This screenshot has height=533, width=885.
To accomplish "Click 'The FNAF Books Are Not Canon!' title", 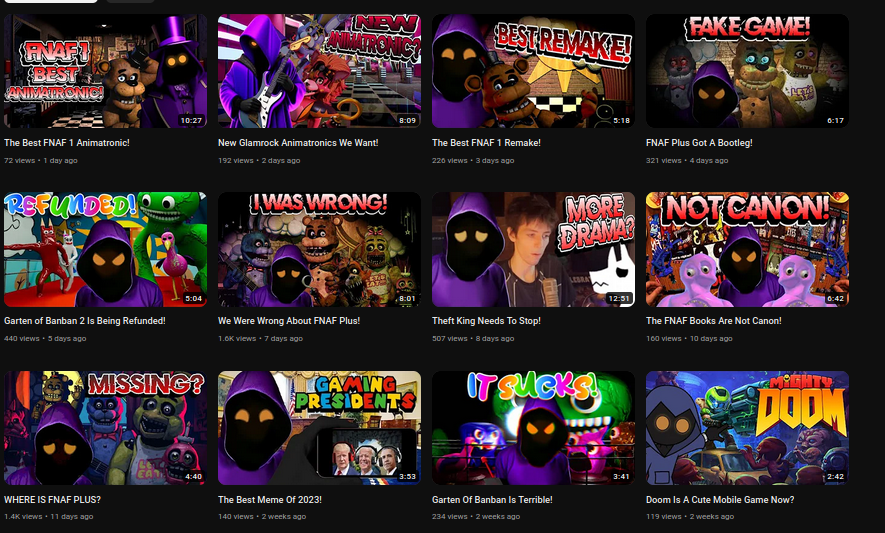I will tap(714, 321).
